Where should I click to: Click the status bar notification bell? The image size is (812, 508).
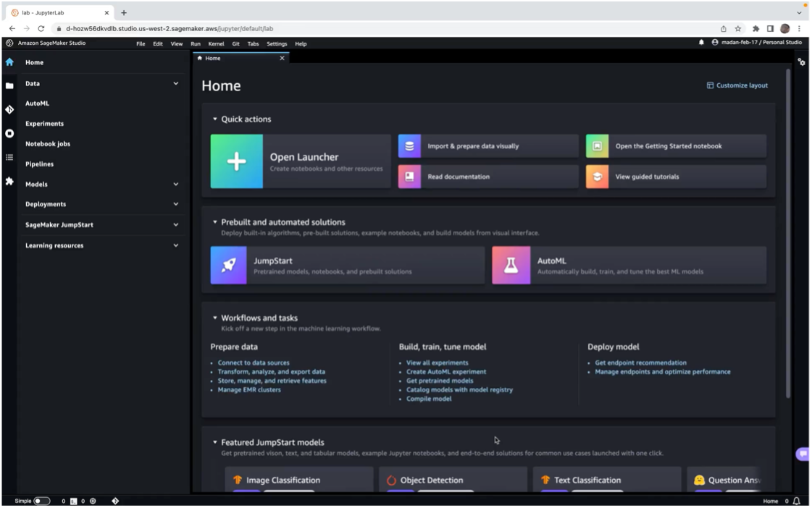[797, 501]
